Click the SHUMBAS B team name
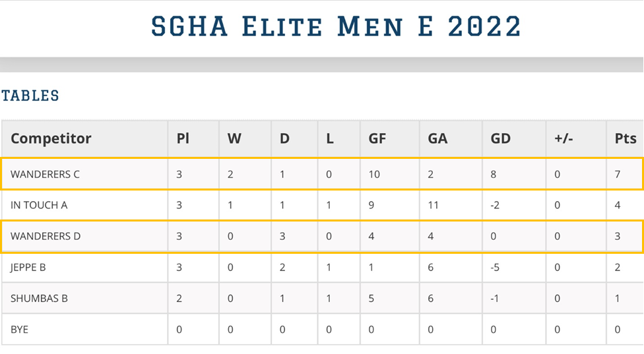The image size is (644, 354). [39, 298]
